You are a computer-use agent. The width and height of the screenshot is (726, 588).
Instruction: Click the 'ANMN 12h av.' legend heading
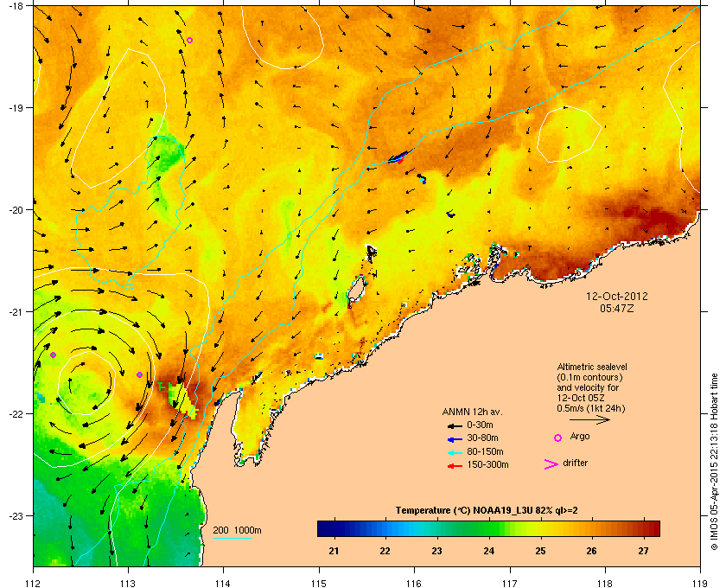click(x=472, y=412)
